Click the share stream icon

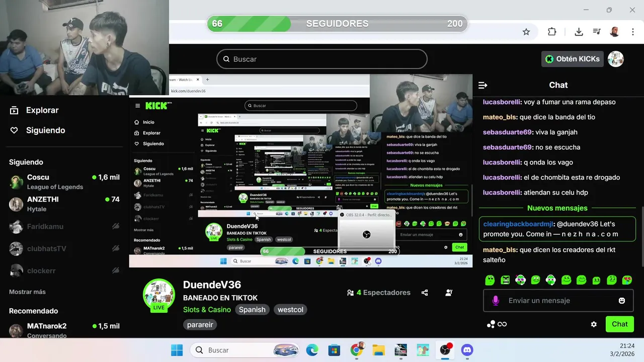[x=425, y=293]
